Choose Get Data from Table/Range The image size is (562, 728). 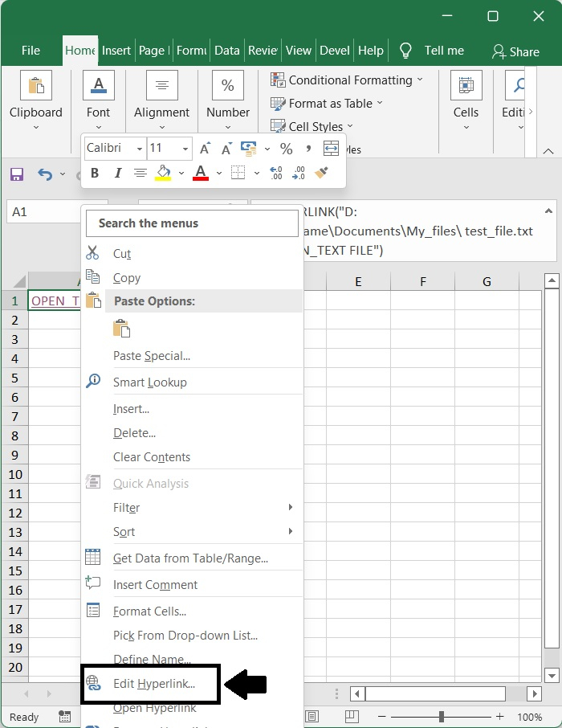(x=192, y=558)
